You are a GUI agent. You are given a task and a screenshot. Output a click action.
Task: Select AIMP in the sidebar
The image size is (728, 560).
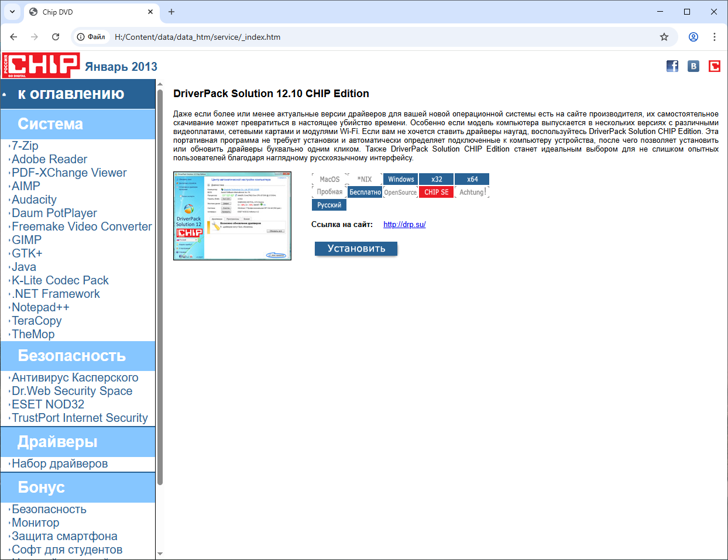click(26, 186)
